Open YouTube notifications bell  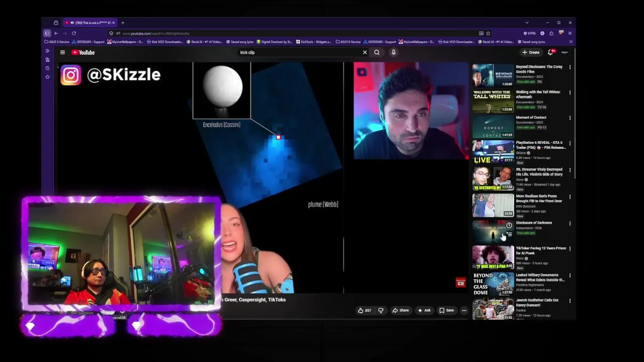[x=551, y=52]
